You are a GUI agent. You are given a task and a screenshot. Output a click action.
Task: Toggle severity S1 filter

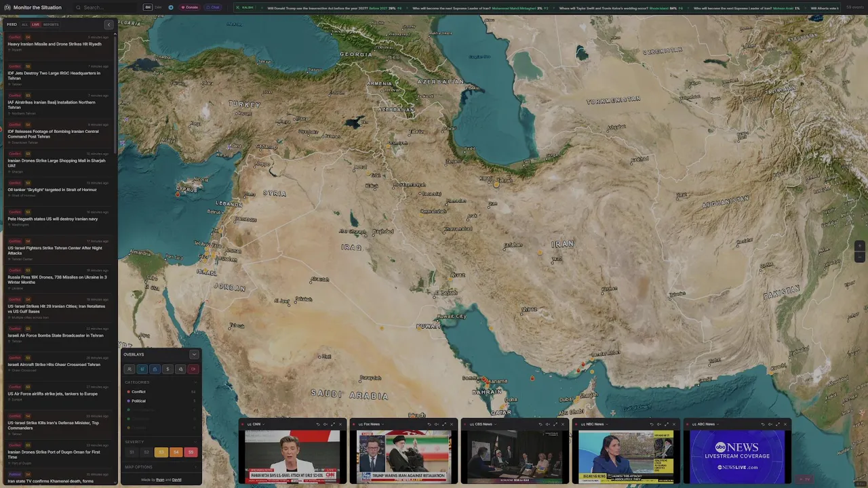[132, 452]
